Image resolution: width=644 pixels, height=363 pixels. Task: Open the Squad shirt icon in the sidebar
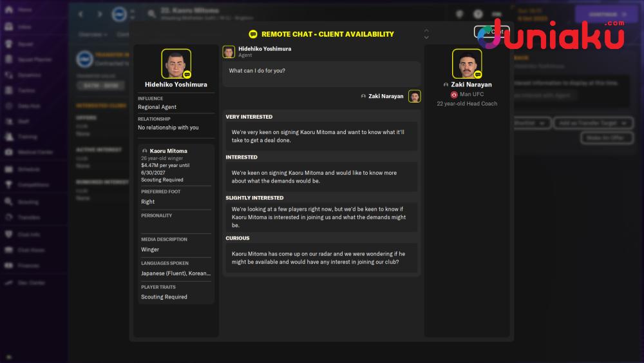coord(9,44)
